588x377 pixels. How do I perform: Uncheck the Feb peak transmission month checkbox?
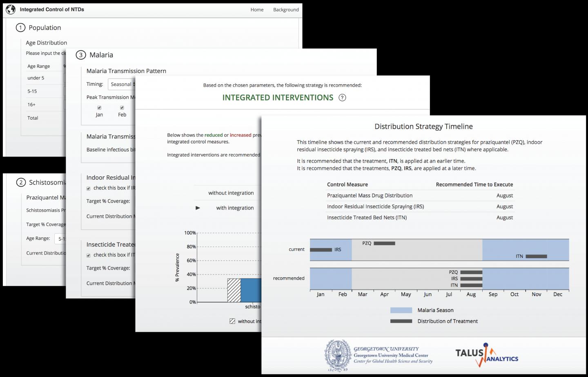pyautogui.click(x=122, y=107)
